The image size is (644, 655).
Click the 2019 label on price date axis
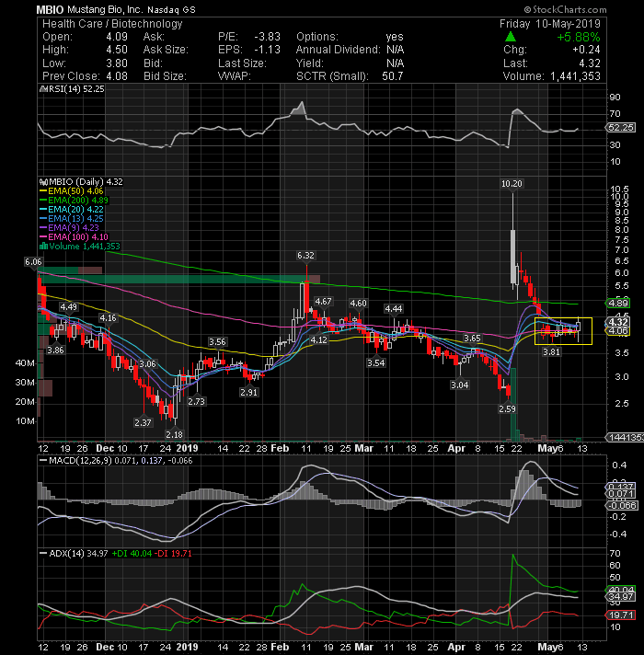pos(187,448)
